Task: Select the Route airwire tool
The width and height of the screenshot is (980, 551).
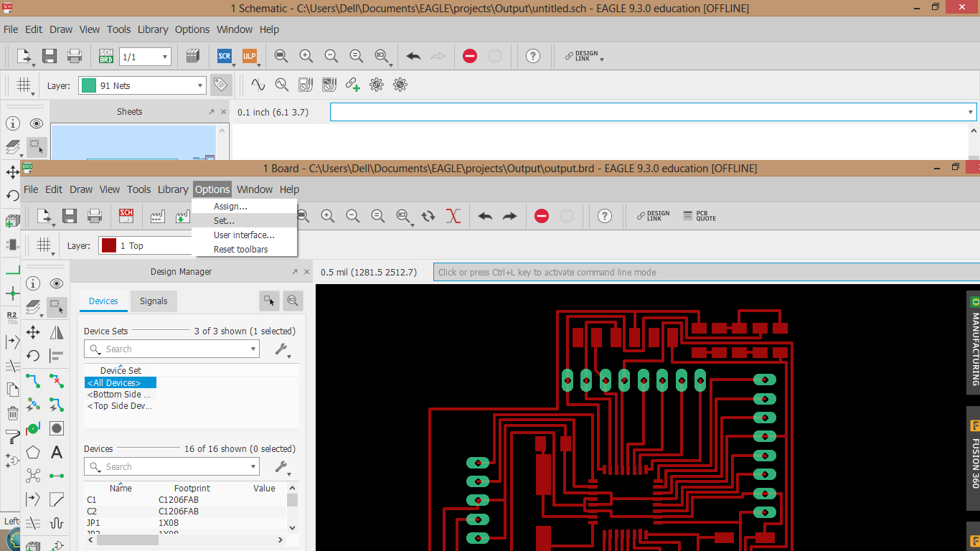Action: coord(33,381)
